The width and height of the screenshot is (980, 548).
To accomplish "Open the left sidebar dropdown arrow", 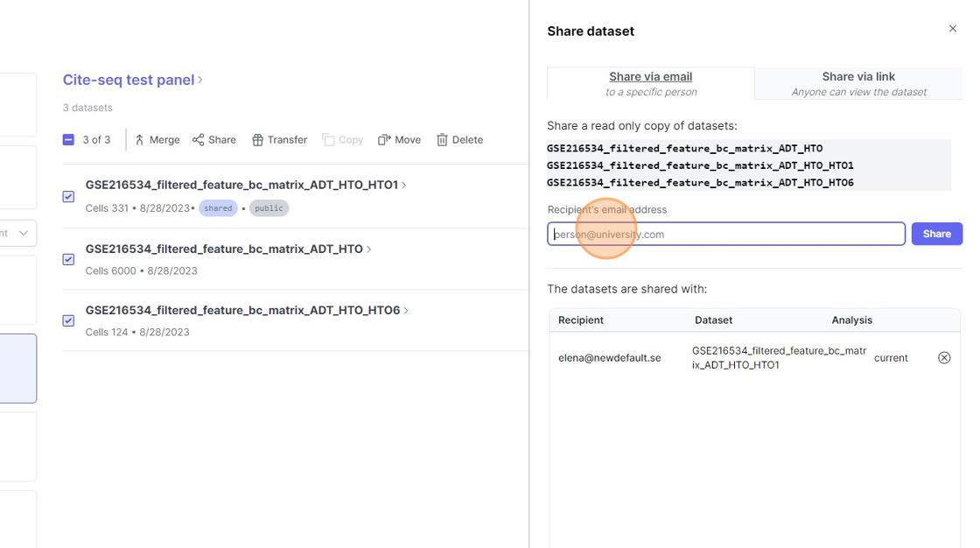I will tap(23, 234).
